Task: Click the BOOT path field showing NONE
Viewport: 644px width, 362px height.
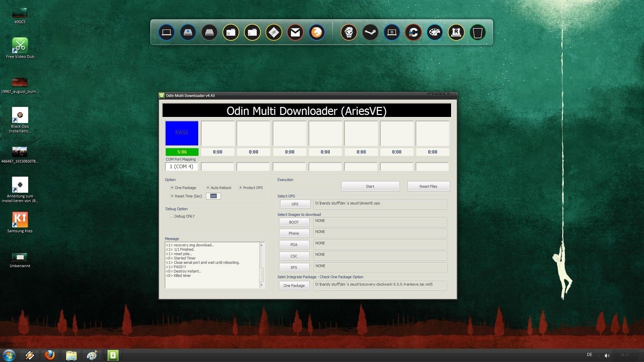Action: click(380, 222)
